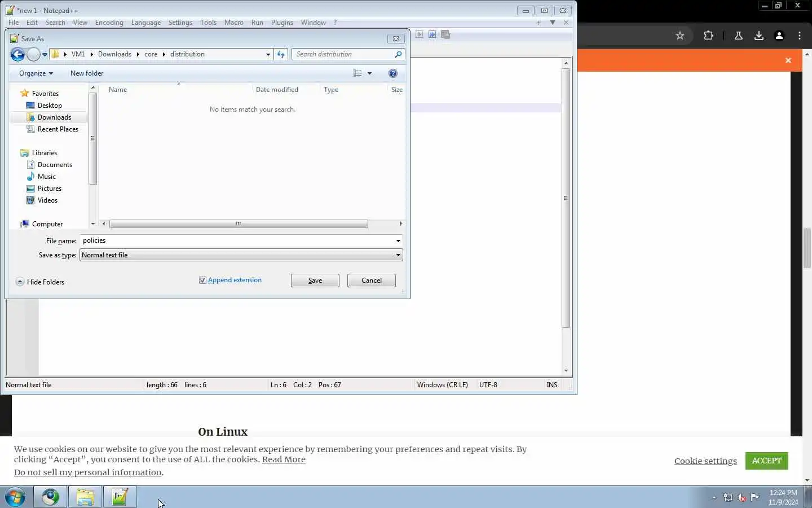Close the orange banner with X

coord(788,60)
